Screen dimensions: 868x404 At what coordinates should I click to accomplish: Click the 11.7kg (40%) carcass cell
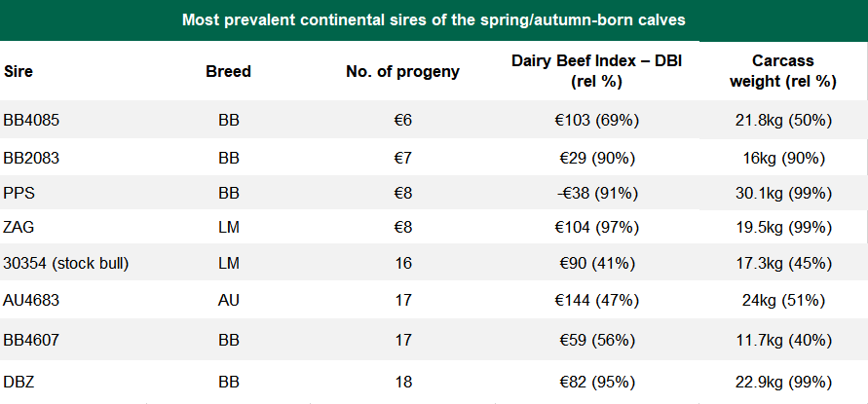(x=783, y=341)
